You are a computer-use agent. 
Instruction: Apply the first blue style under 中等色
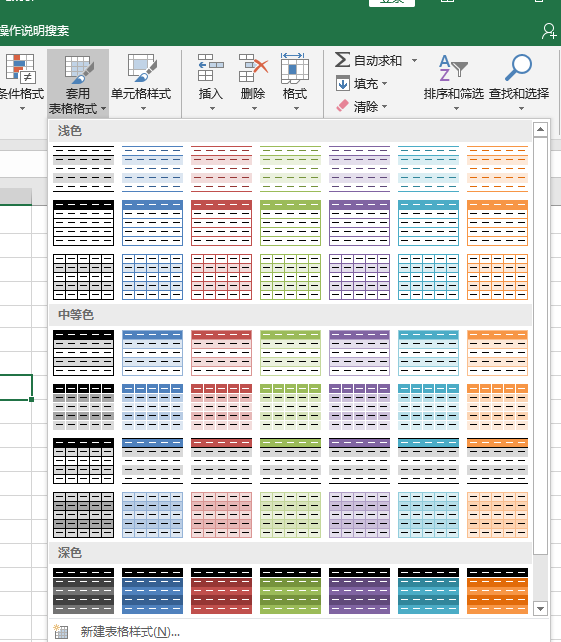click(x=152, y=353)
